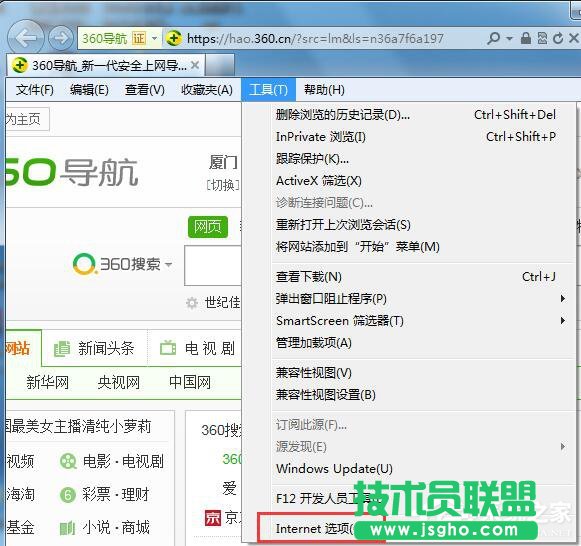
Task: Click the green lottery ball icon beside 彩票
Action: [x=68, y=495]
